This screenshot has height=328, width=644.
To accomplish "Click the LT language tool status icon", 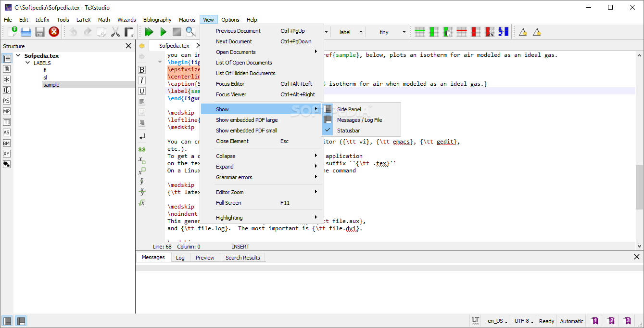I will tap(476, 321).
